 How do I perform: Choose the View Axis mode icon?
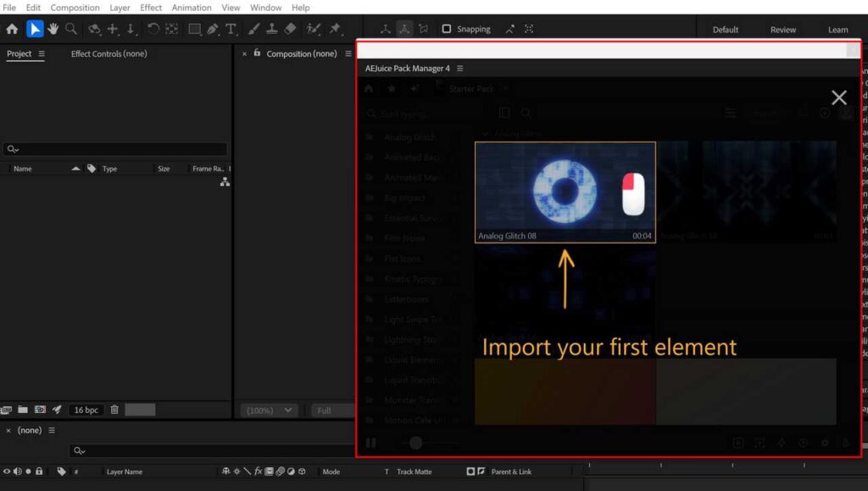(x=424, y=29)
